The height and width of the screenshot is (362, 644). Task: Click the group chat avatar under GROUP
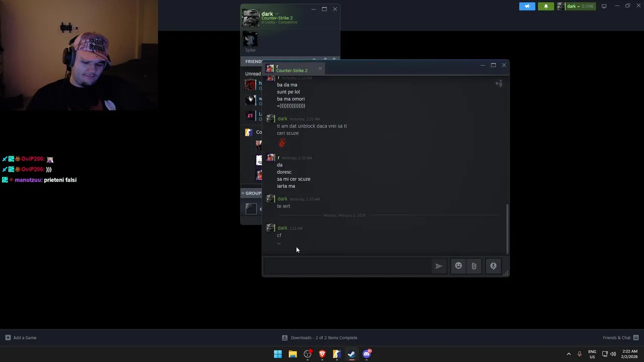click(251, 209)
